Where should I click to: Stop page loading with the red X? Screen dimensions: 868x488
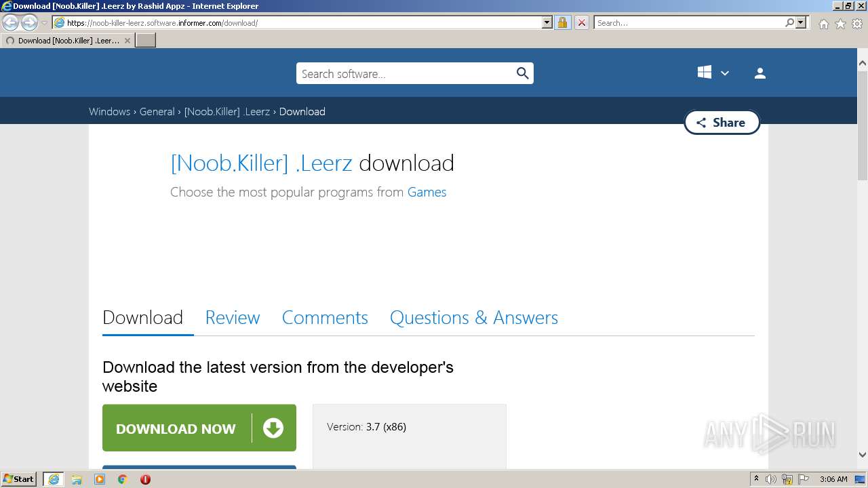(581, 22)
